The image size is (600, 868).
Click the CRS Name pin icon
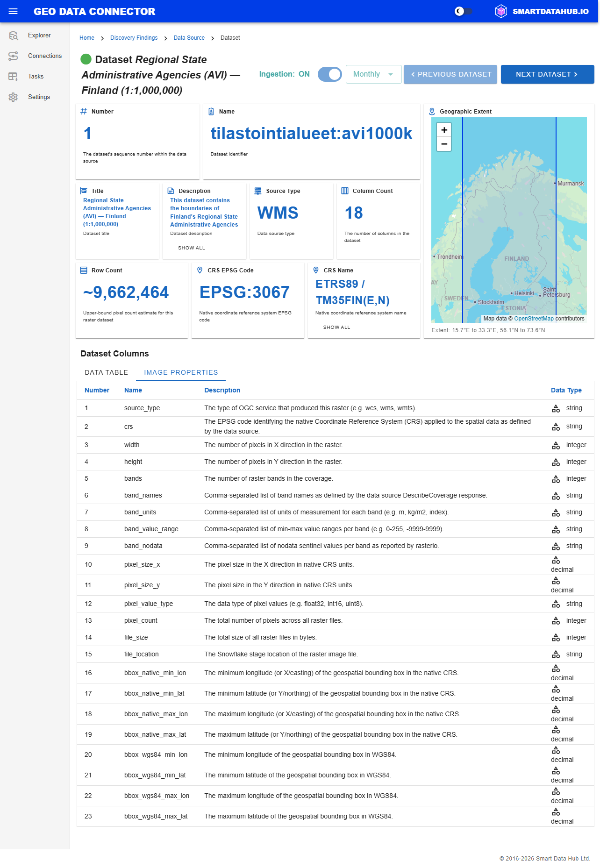pyautogui.click(x=316, y=270)
